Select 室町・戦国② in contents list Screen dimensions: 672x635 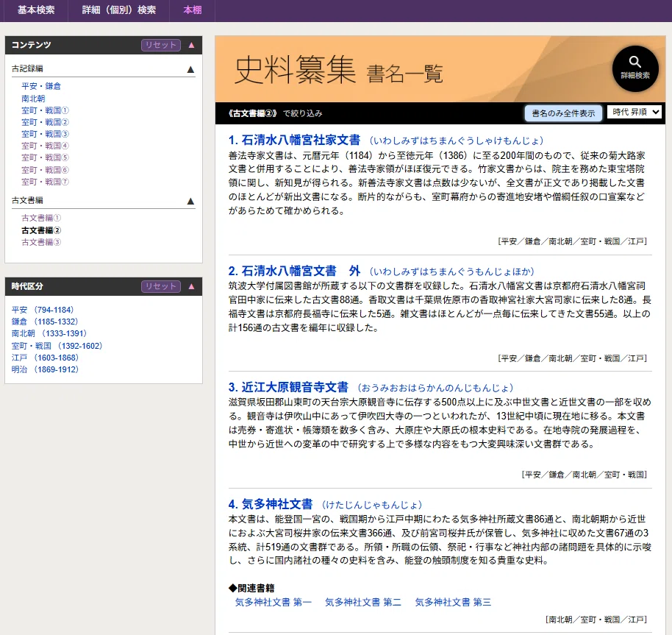click(45, 122)
